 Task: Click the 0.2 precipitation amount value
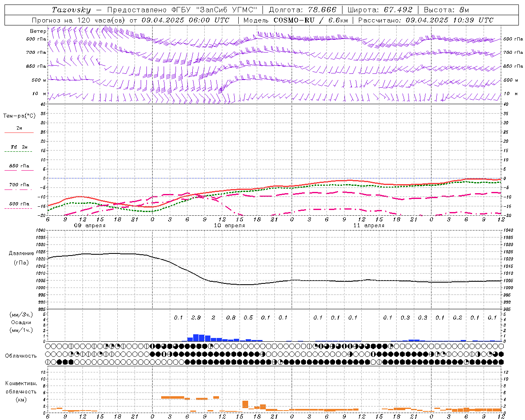tap(457, 317)
